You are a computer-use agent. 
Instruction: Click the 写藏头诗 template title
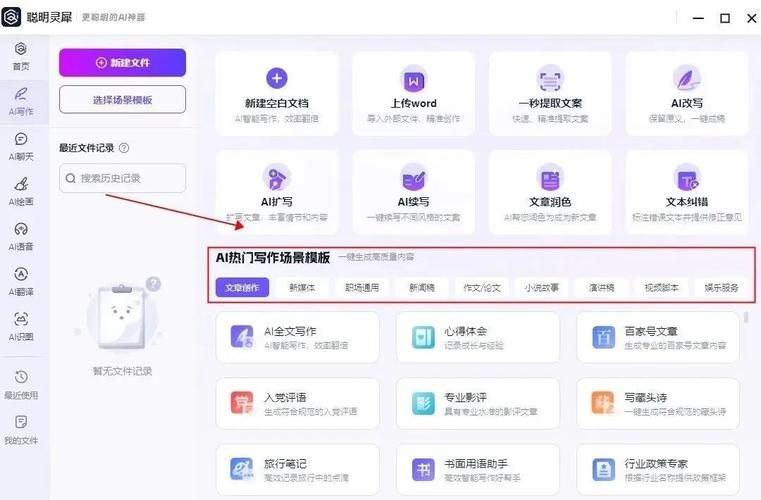click(x=645, y=398)
